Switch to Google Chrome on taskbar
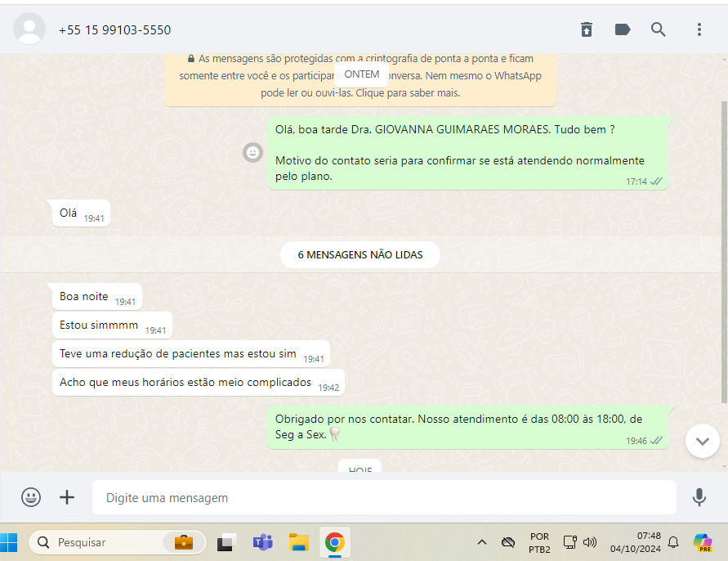This screenshot has height=561, width=728. tap(335, 542)
